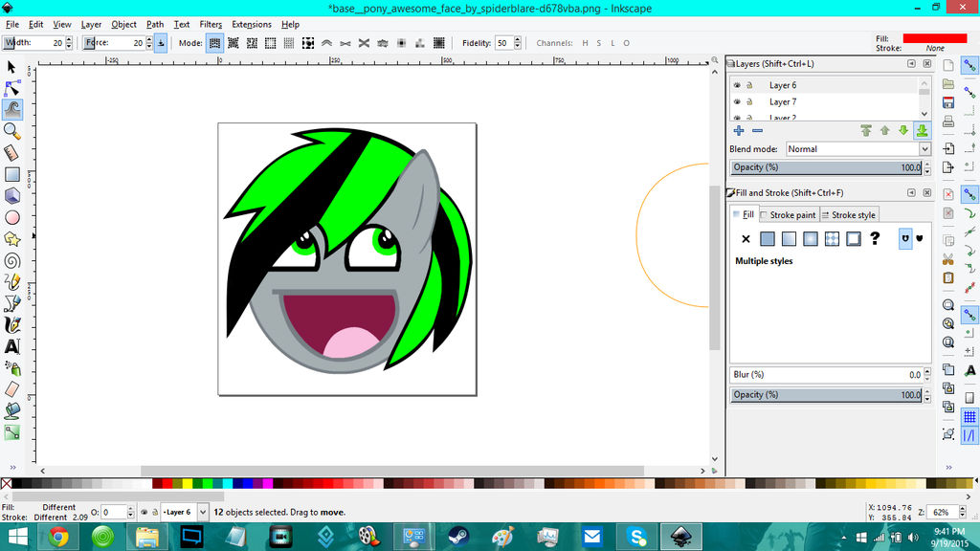
Task: Activate the Spiral tool
Action: click(12, 260)
